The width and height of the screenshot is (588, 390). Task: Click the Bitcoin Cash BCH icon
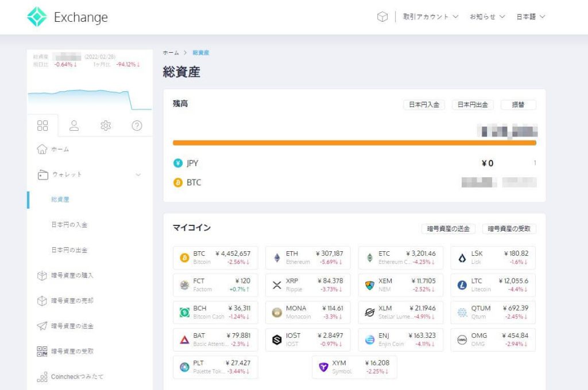184,313
